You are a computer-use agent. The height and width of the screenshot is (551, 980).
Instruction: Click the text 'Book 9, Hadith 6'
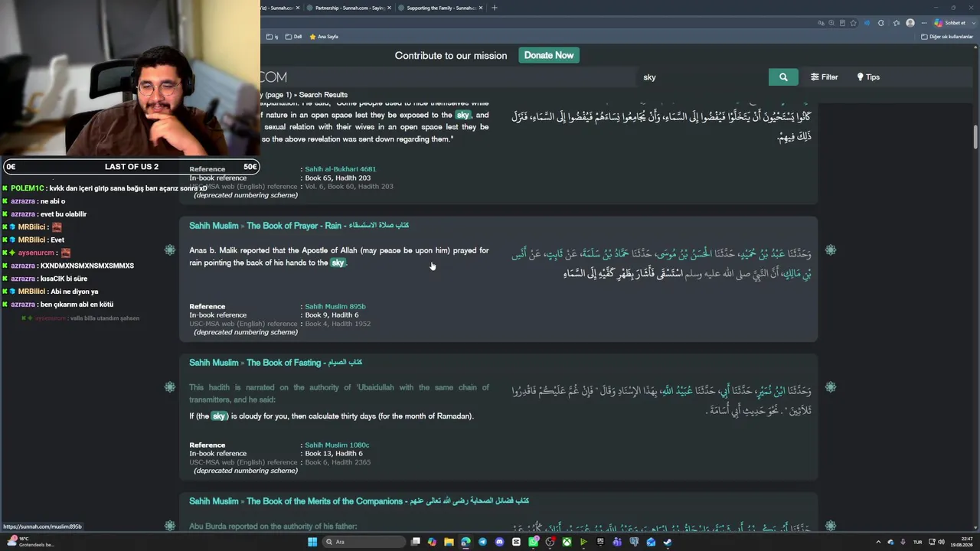coord(332,315)
